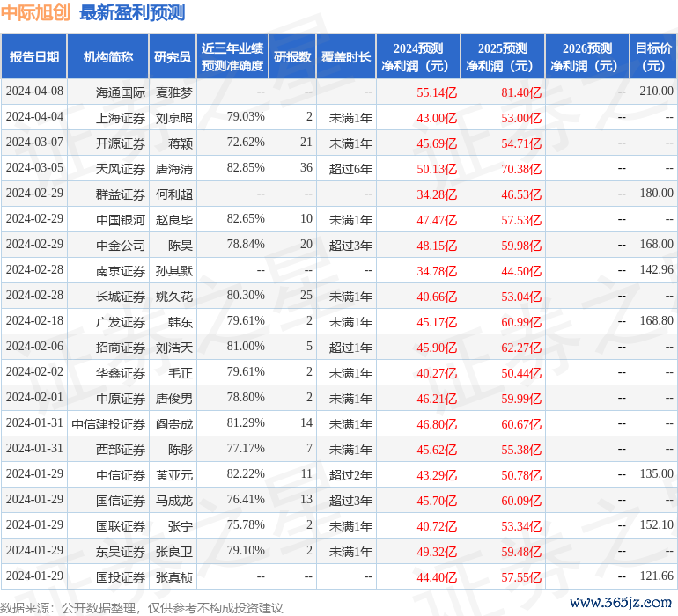Image resolution: width=678 pixels, height=616 pixels.
Task: Click accuracy value 79.03%
Action: [246, 117]
